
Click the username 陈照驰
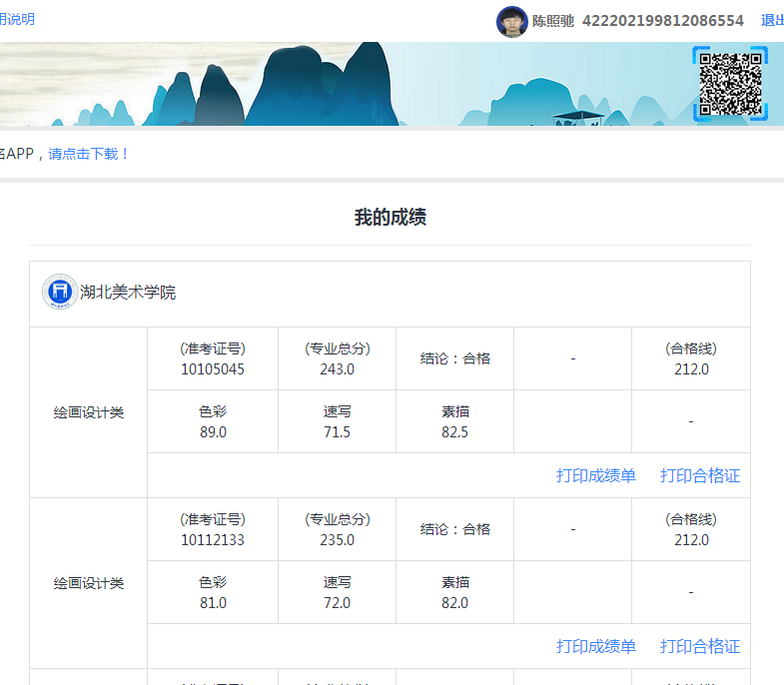pyautogui.click(x=553, y=21)
